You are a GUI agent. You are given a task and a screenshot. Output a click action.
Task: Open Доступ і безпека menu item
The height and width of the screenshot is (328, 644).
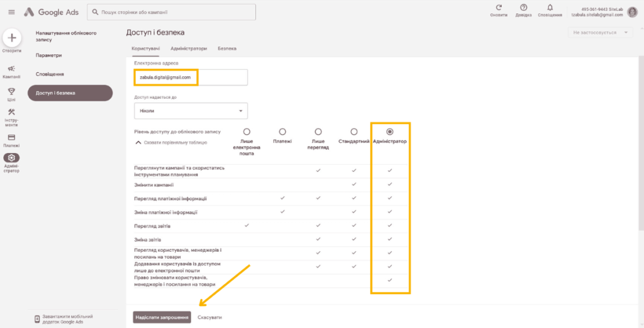point(70,93)
